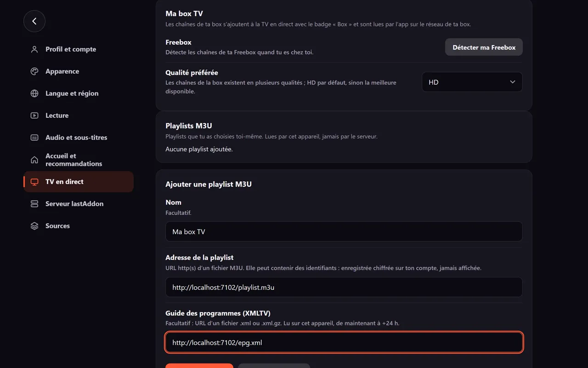This screenshot has width=588, height=368.
Task: Click the Apparence palette icon
Action: coord(34,71)
